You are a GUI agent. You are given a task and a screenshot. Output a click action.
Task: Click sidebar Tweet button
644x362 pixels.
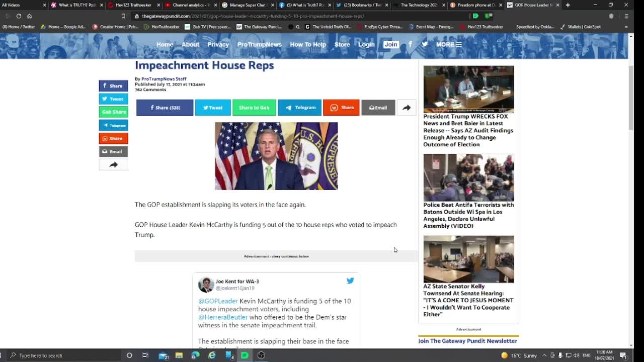tap(113, 99)
